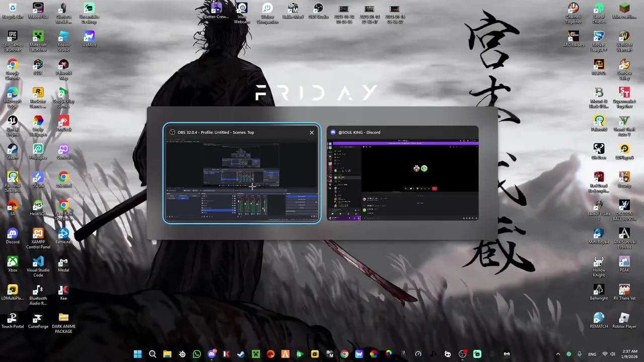Open the 2:37 AM clock and calendar
Image resolution: width=644 pixels, height=362 pixels.
coord(630,354)
